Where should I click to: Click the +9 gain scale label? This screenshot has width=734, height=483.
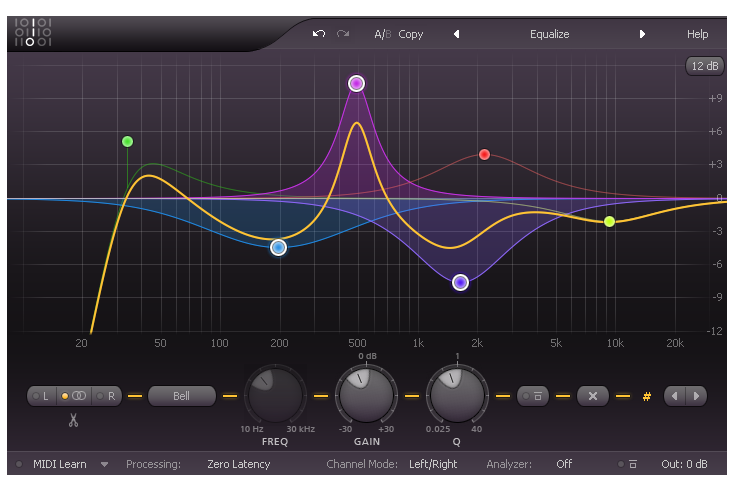tap(715, 98)
